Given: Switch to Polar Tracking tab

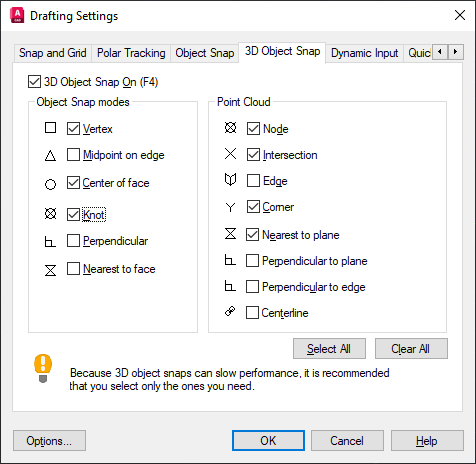Looking at the screenshot, I should 131,53.
